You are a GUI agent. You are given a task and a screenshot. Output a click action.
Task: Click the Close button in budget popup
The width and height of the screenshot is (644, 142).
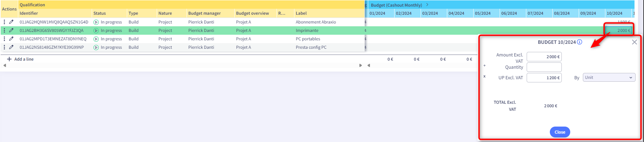560,132
